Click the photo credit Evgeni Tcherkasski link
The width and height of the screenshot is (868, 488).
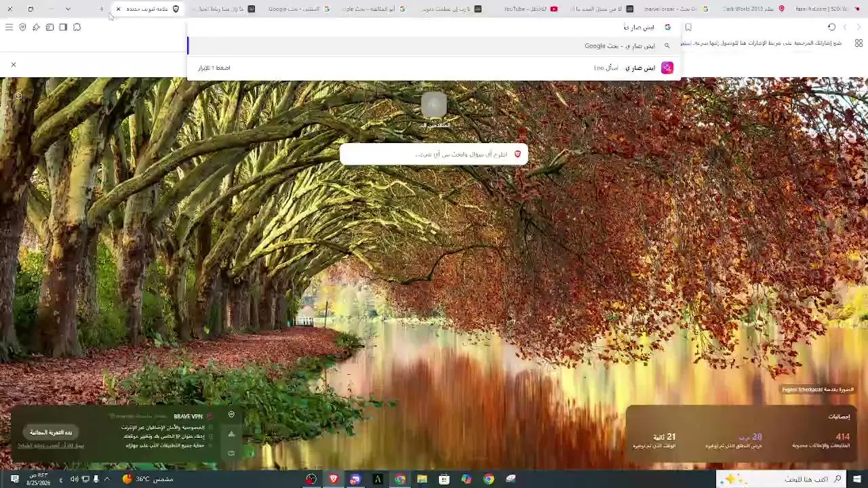pos(818,389)
